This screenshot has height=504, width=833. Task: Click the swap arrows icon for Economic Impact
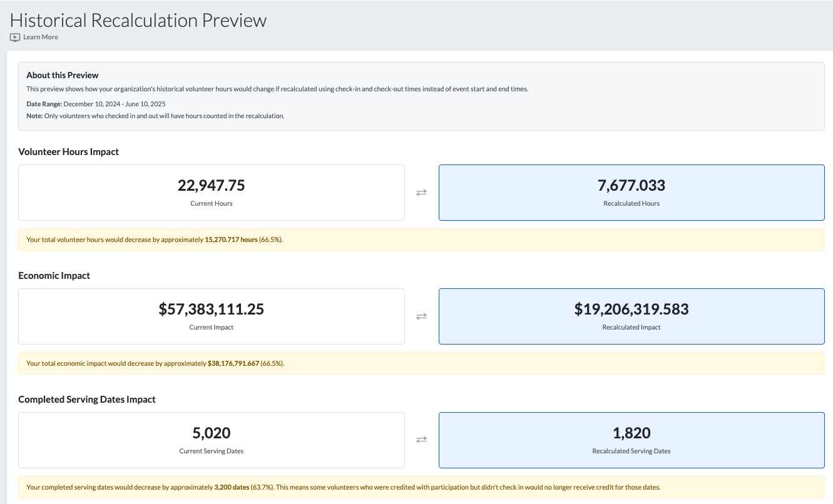click(421, 316)
